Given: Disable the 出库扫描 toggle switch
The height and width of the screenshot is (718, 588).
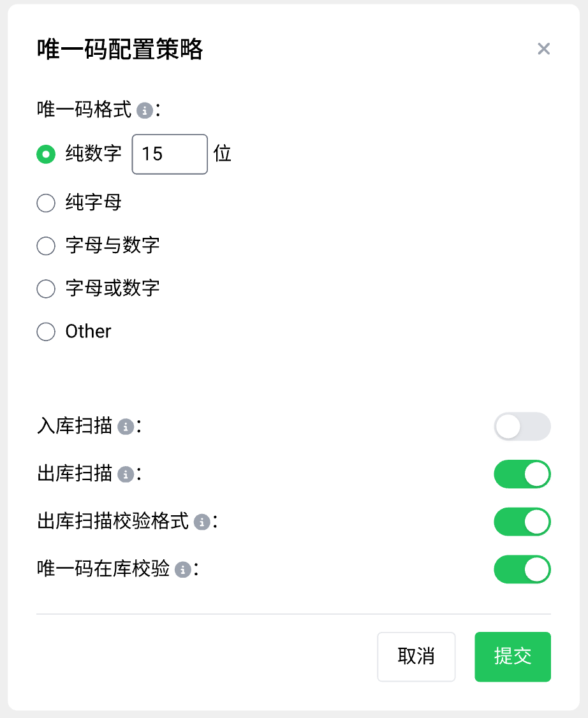Looking at the screenshot, I should (x=522, y=474).
